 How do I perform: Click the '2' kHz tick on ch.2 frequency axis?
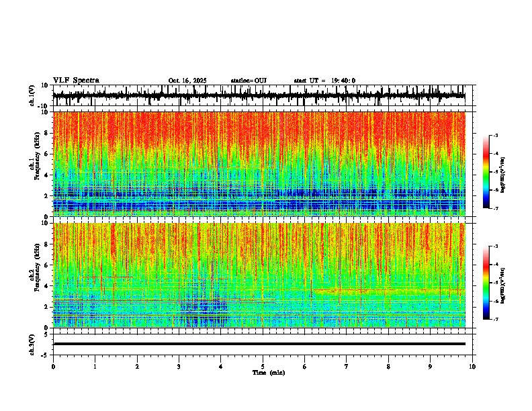[x=46, y=307]
